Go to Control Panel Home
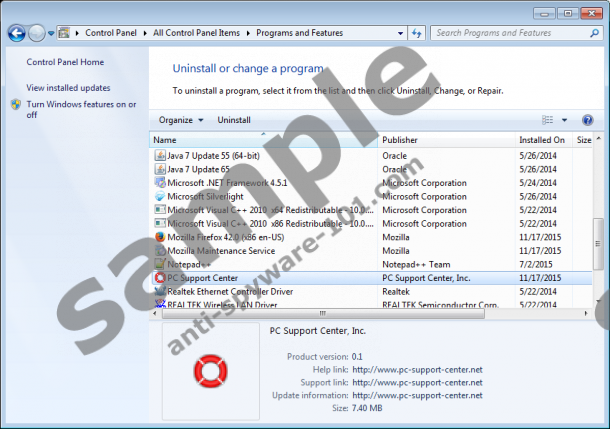This screenshot has height=429, width=610. point(66,62)
